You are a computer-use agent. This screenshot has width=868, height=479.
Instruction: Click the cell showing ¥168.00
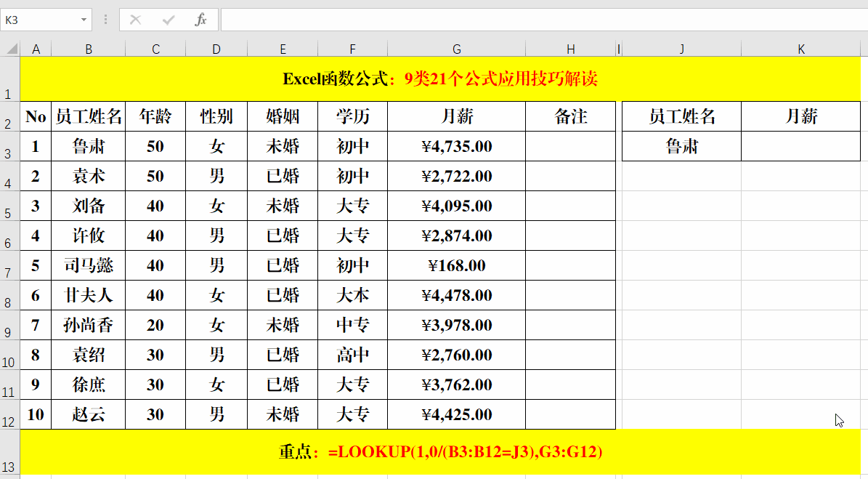(456, 265)
